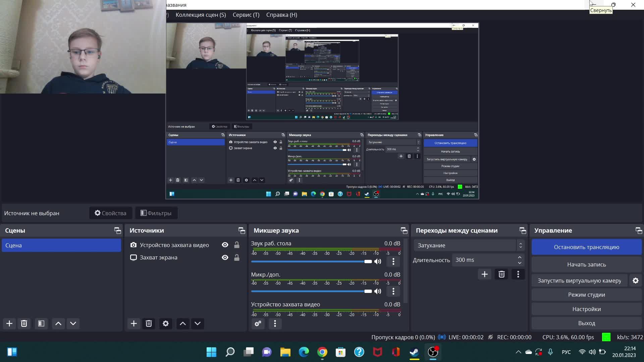Screen dimensions: 644x362
Task: Undock the Audio Mixer panel
Action: pos(404,231)
